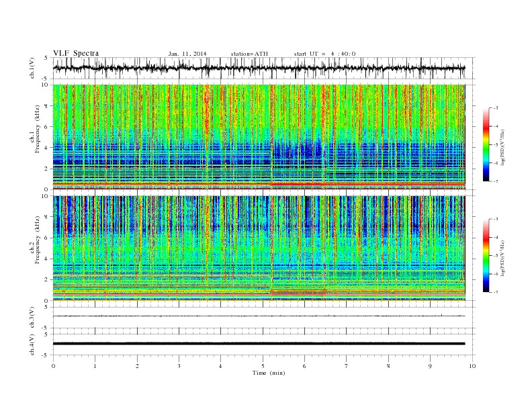Select the "Jan. 11, 2014" date text
This screenshot has width=532, height=411.
tap(187, 54)
